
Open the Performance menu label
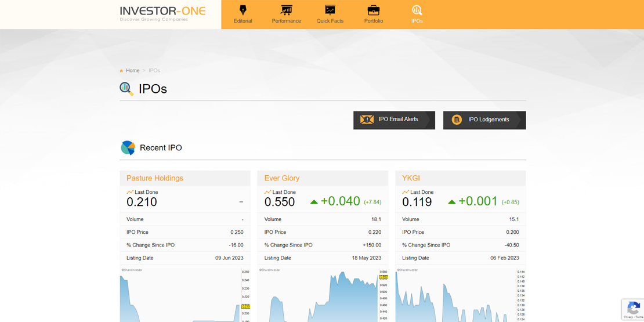click(x=286, y=21)
